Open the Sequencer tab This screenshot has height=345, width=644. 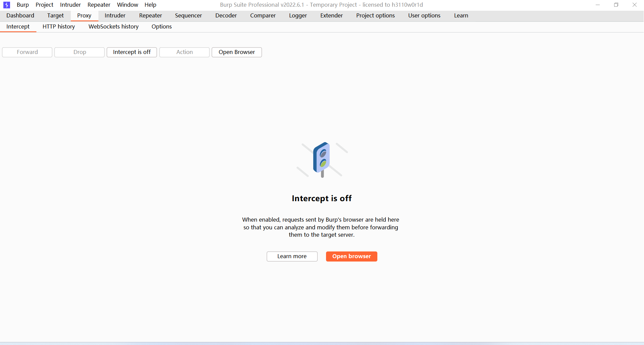pos(189,15)
